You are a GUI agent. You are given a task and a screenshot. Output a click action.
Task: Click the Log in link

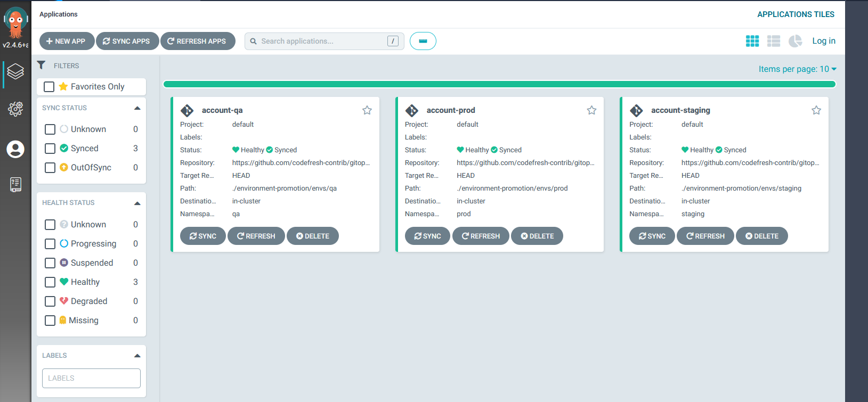(823, 41)
